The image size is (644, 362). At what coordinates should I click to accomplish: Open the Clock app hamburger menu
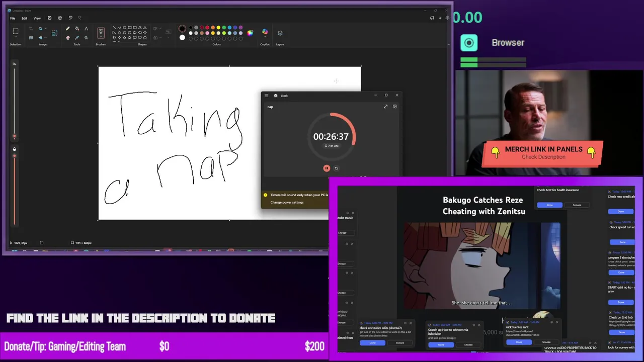[266, 96]
